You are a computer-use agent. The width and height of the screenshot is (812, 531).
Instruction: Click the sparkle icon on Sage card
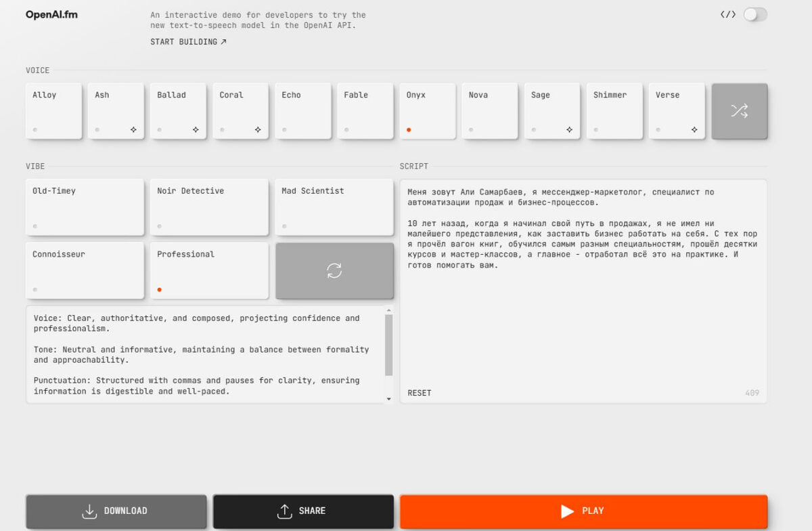[569, 129]
